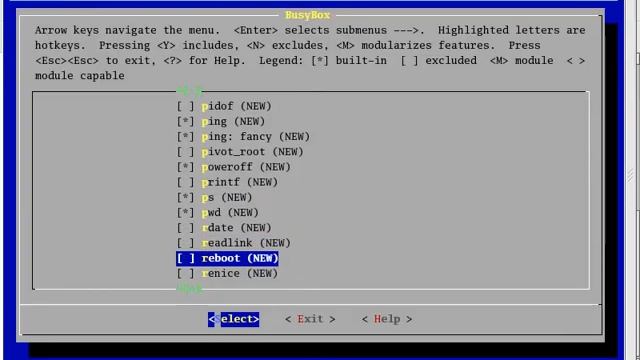The width and height of the screenshot is (640, 360).
Task: Open the Help button
Action: pyautogui.click(x=387, y=319)
